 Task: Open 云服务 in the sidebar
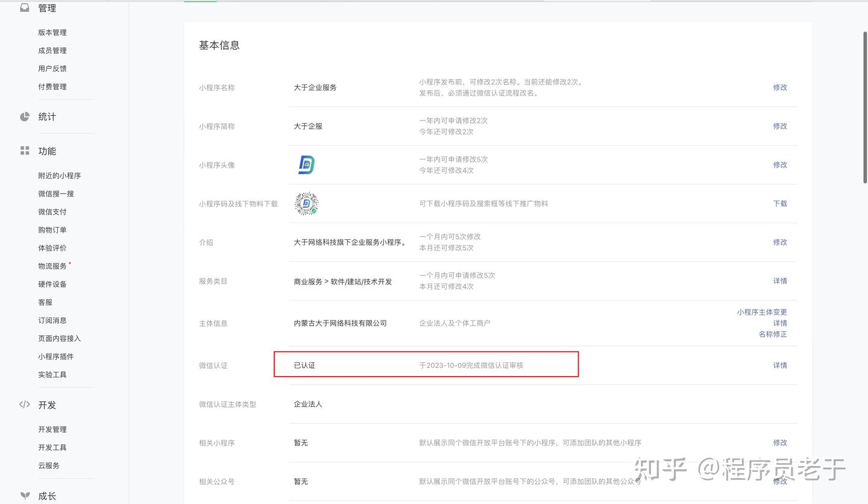click(x=49, y=466)
